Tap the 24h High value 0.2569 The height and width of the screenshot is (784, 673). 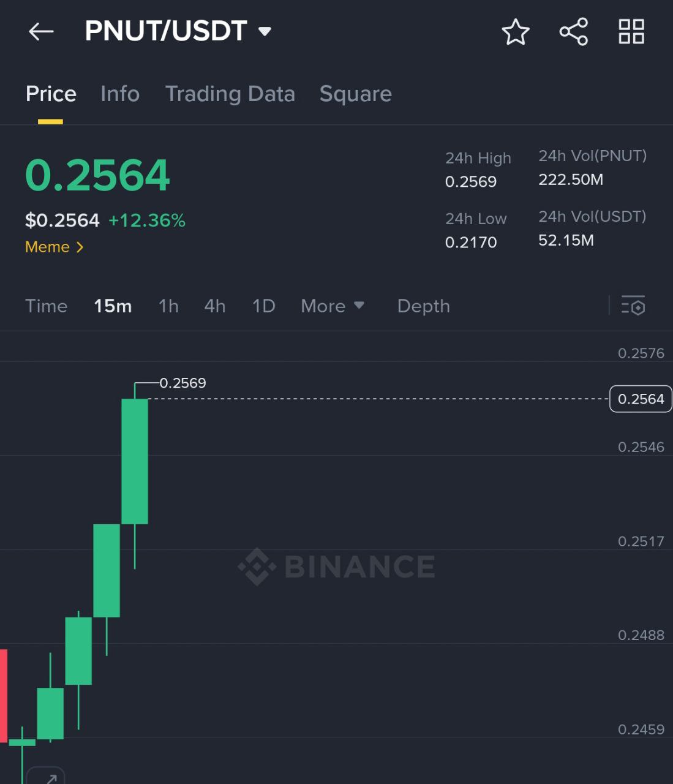471,181
